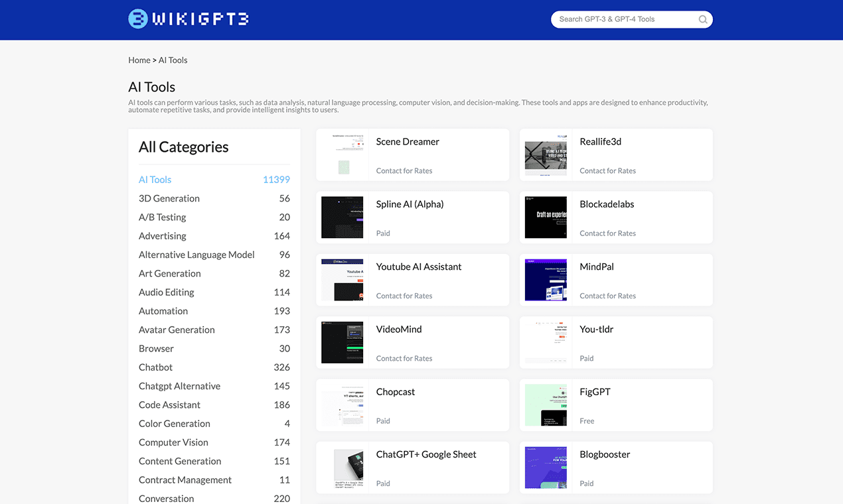Viewport: 843px width, 504px height.
Task: Click the Chatbot count 326
Action: tap(282, 367)
